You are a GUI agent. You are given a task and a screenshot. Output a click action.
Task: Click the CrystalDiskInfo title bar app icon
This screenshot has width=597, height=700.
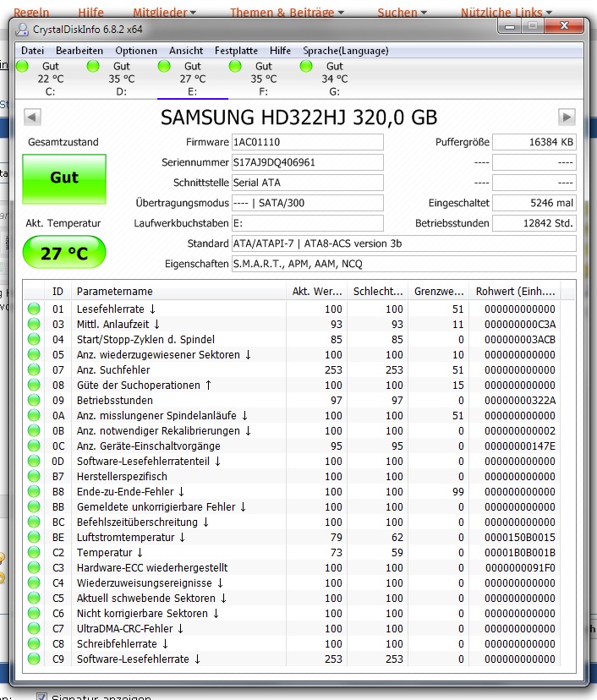[21, 30]
